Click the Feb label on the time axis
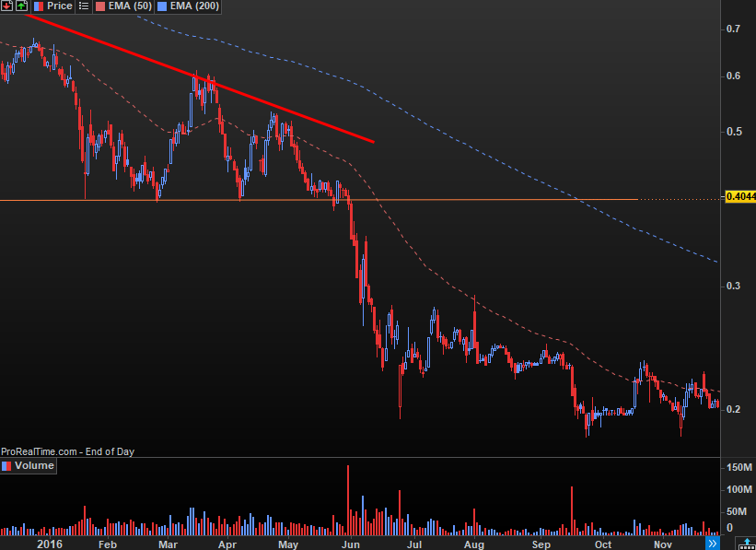 (108, 544)
